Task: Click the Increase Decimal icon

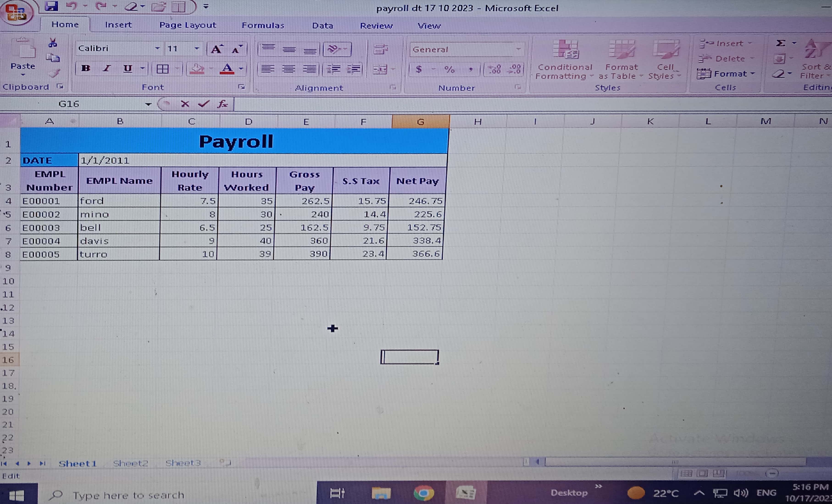Action: (x=495, y=69)
